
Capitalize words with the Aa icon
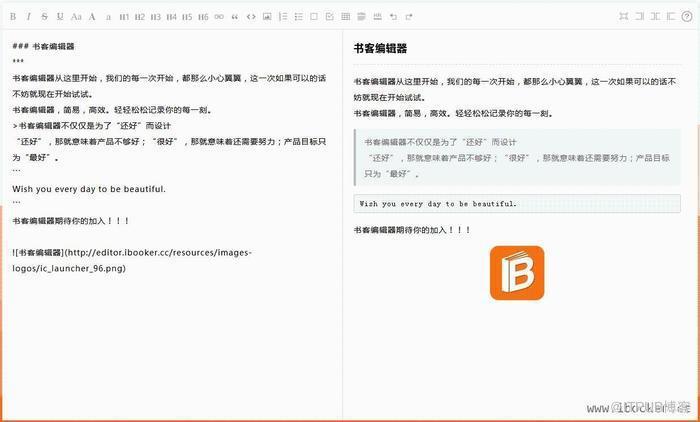point(76,17)
